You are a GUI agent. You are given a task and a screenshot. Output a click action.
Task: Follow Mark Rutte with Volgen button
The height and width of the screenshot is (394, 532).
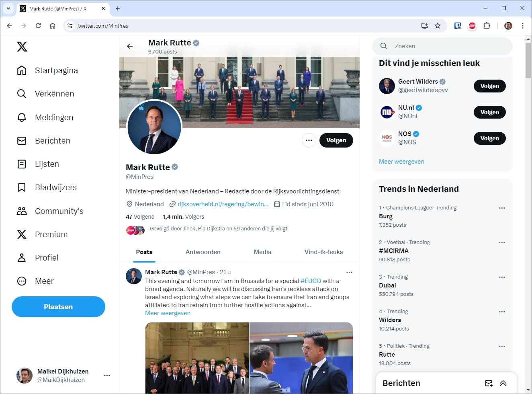[336, 140]
